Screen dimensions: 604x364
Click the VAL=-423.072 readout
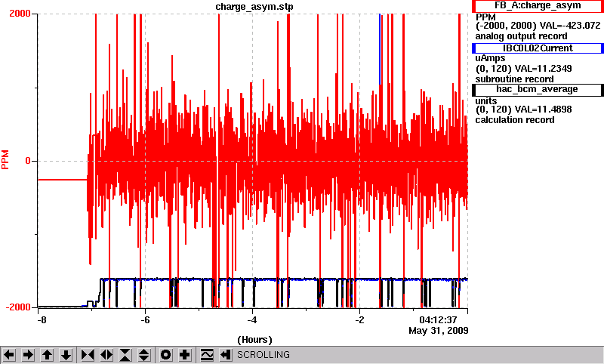(570, 26)
